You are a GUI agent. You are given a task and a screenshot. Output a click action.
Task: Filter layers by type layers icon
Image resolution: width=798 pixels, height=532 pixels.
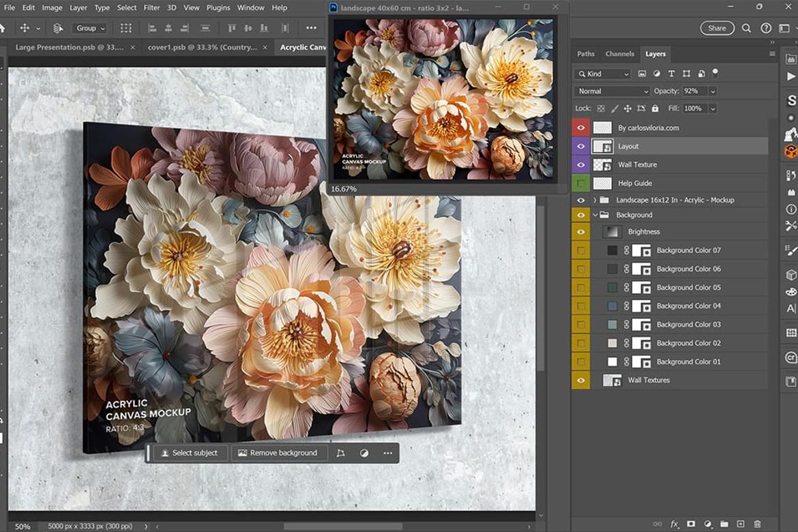[x=671, y=74]
